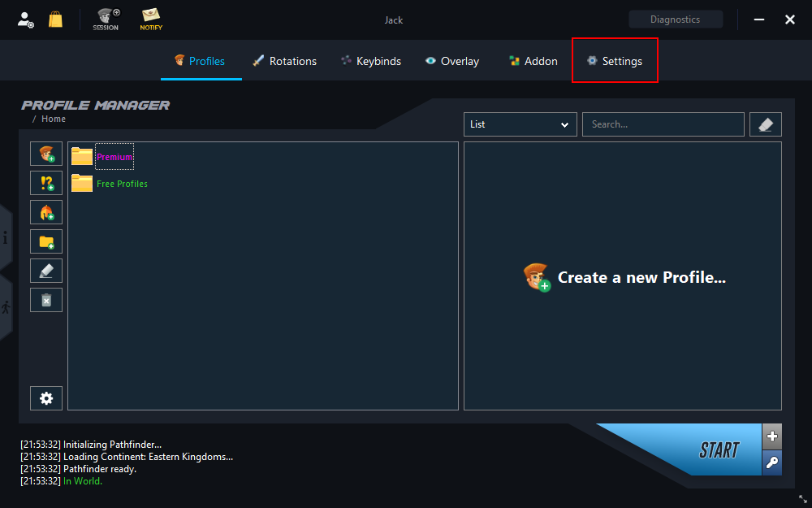Clear search with eraser button

pyautogui.click(x=765, y=124)
